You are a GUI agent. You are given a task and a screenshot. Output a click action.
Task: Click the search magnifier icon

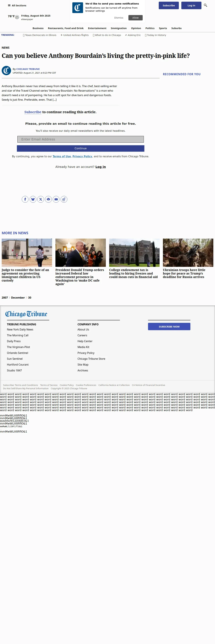click(205, 5)
